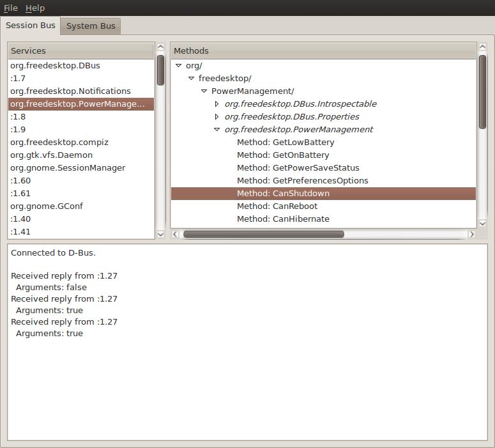Collapse org.freedesktop.PowerManagement interface arrow

coord(217,130)
